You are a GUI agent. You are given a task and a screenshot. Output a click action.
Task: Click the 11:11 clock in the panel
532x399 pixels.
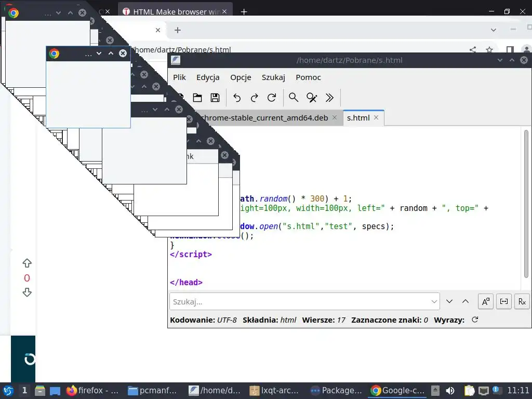point(518,391)
